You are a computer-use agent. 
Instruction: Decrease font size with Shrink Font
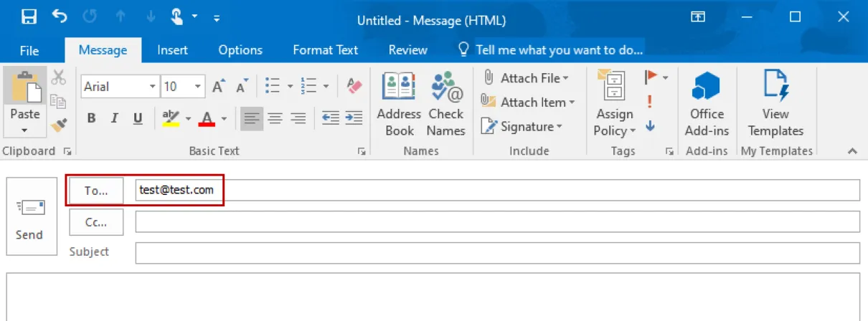242,87
